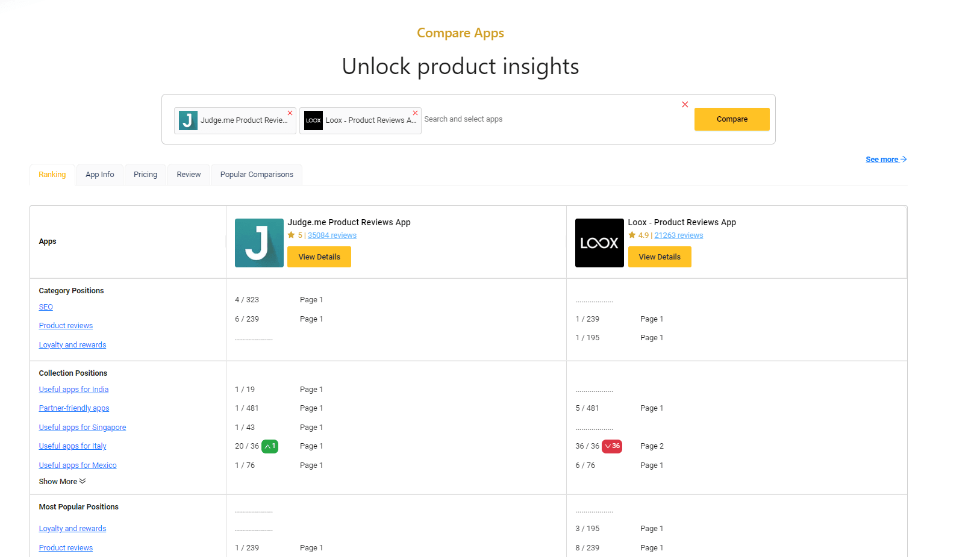Remove Loox chip from compare box
This screenshot has height=557, width=980.
[x=416, y=113]
